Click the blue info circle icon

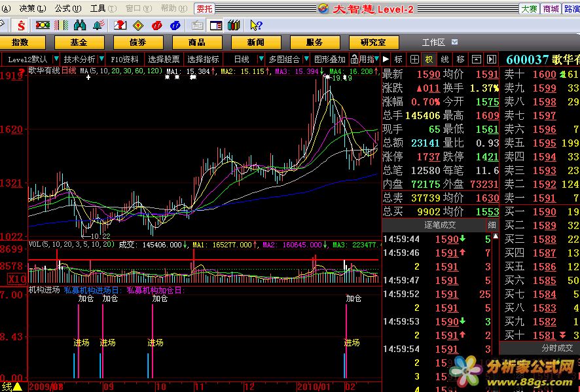pyautogui.click(x=175, y=25)
